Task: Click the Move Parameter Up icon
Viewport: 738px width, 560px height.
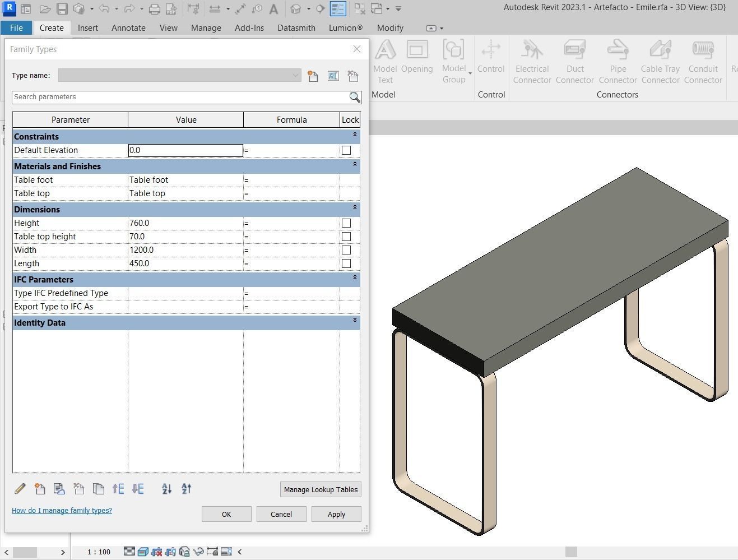Action: [x=118, y=489]
